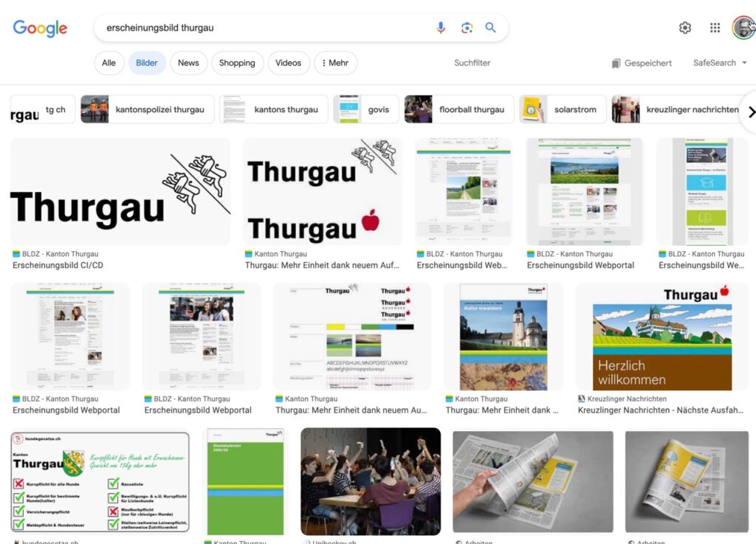Open the Google apps grid
The width and height of the screenshot is (756, 544).
pyautogui.click(x=715, y=28)
